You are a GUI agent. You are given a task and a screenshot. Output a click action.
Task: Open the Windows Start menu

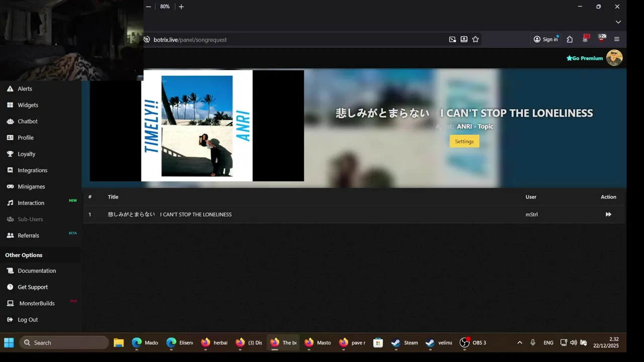pos(9,343)
